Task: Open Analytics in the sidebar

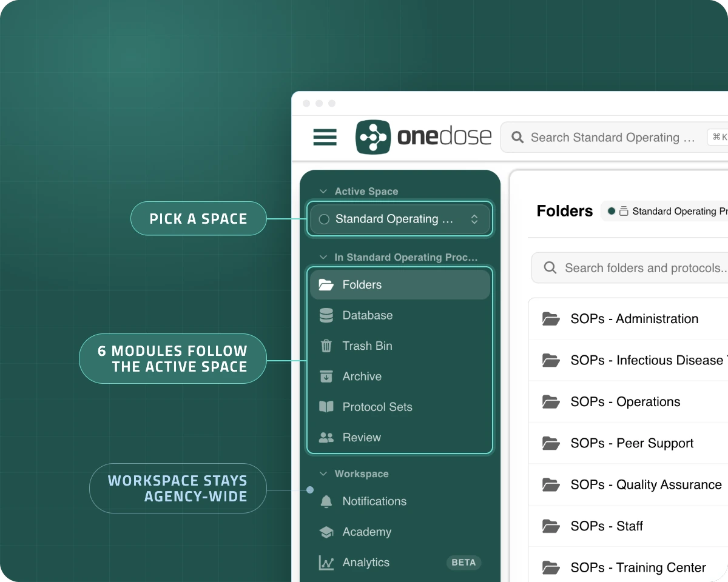Action: tap(400, 563)
